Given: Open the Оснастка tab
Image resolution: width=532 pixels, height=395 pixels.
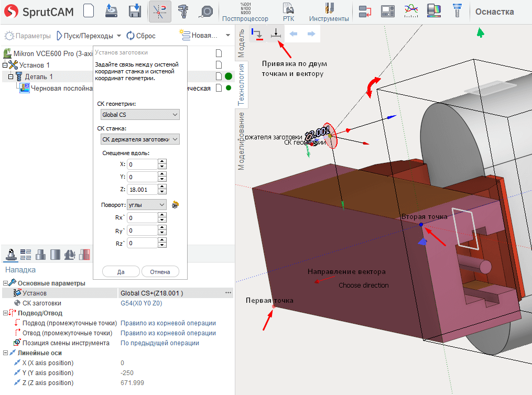Looking at the screenshot, I should [x=494, y=12].
